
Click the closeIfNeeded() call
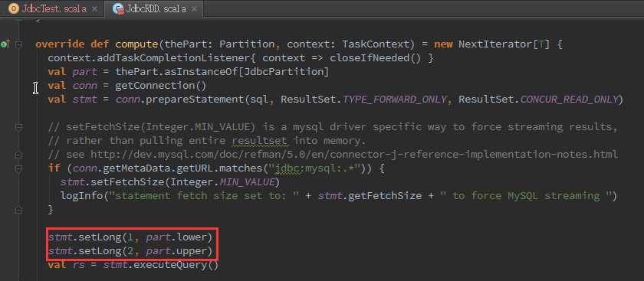coord(376,58)
